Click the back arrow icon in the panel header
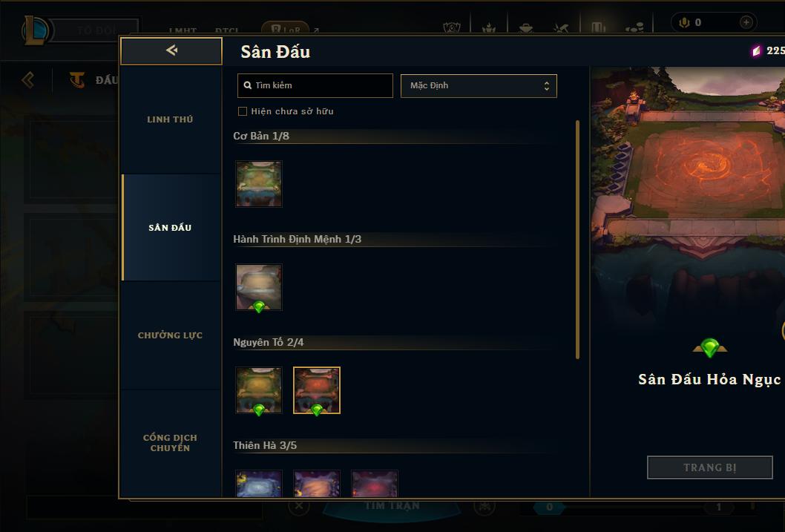The image size is (785, 532). (171, 50)
